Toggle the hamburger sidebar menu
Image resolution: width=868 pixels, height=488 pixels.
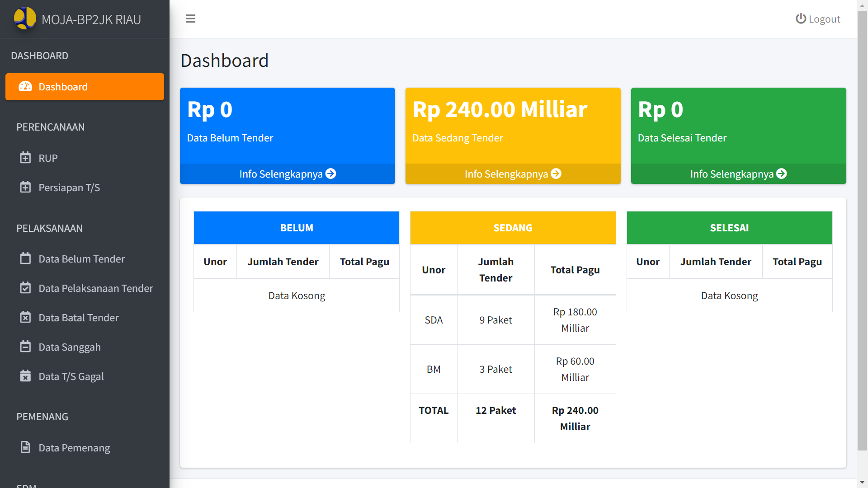click(190, 19)
